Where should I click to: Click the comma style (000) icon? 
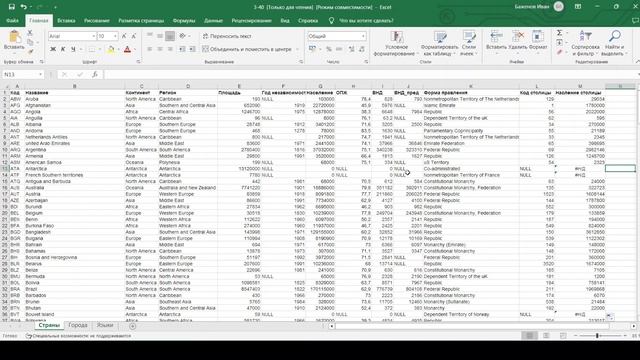[x=339, y=49]
